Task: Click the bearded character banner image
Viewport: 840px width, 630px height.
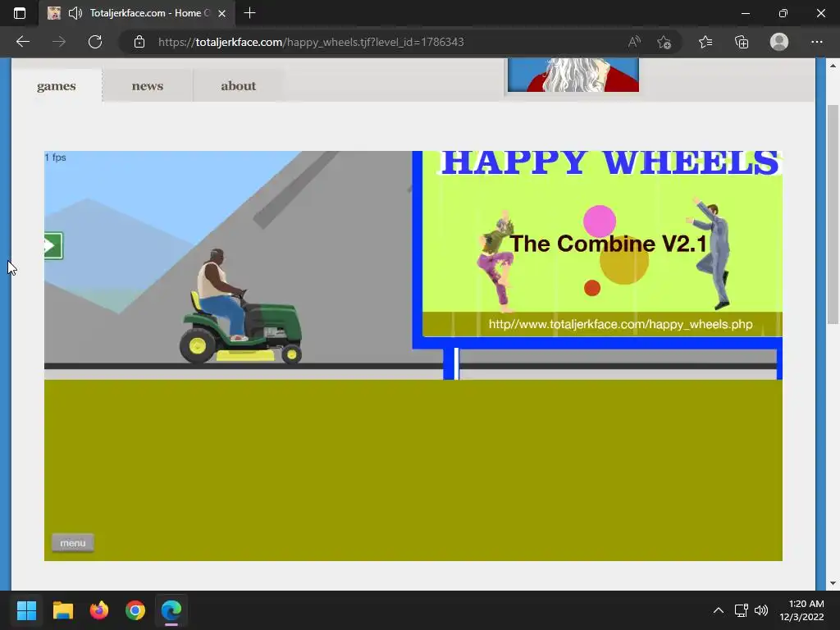Action: pos(573,75)
